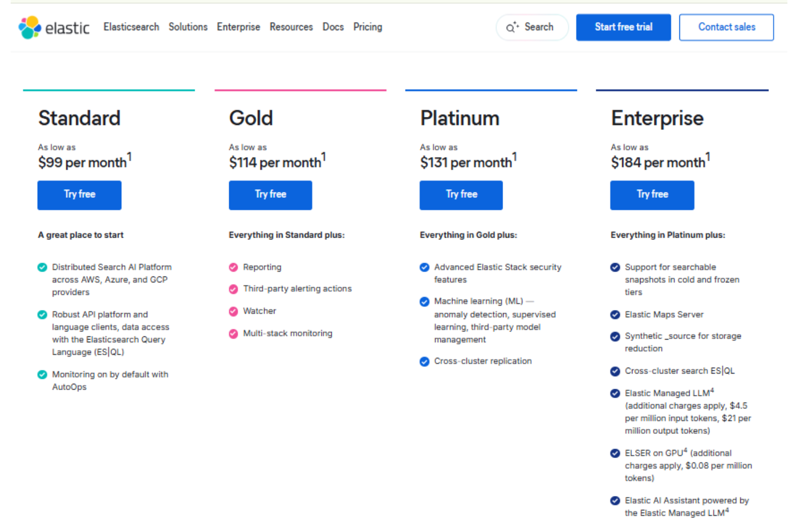The width and height of the screenshot is (798, 532).
Task: Click check icon beside Advanced Elastic Stack security
Action: (x=424, y=267)
